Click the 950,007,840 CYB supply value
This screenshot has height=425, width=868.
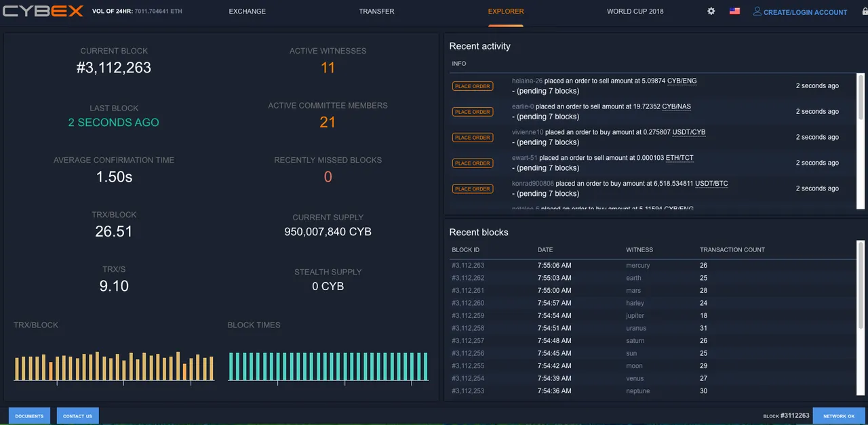[328, 232]
